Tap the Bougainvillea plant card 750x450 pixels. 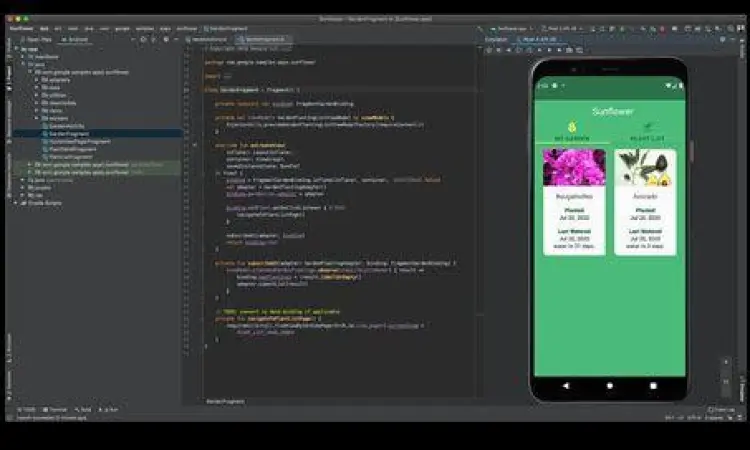tap(574, 202)
